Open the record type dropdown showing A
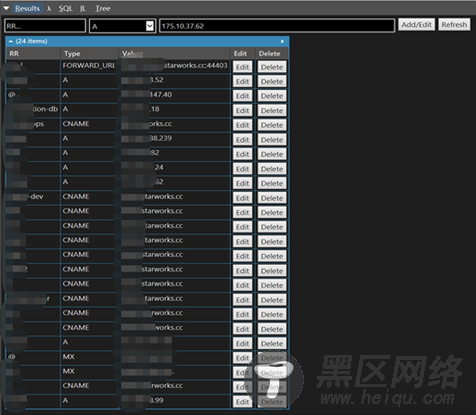This screenshot has width=476, height=415. pyautogui.click(x=122, y=26)
